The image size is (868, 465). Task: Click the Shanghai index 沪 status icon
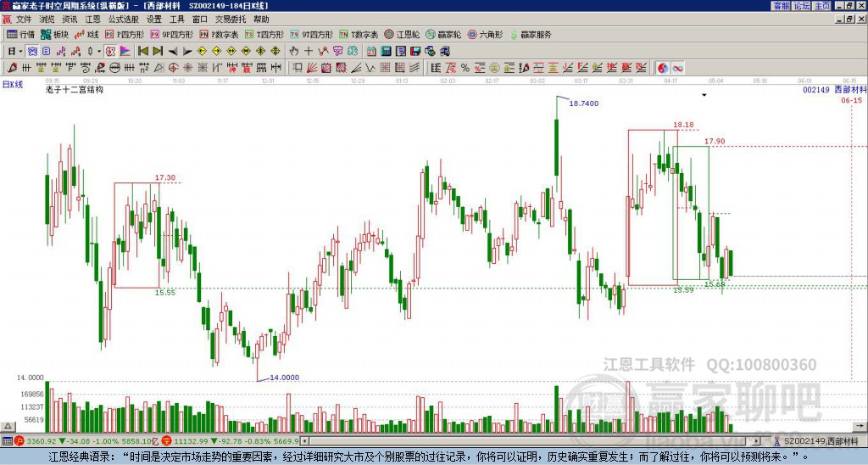coord(19,441)
